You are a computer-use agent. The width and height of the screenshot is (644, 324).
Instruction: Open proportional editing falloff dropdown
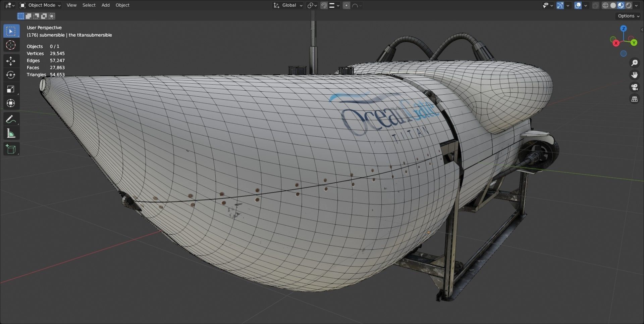point(357,5)
